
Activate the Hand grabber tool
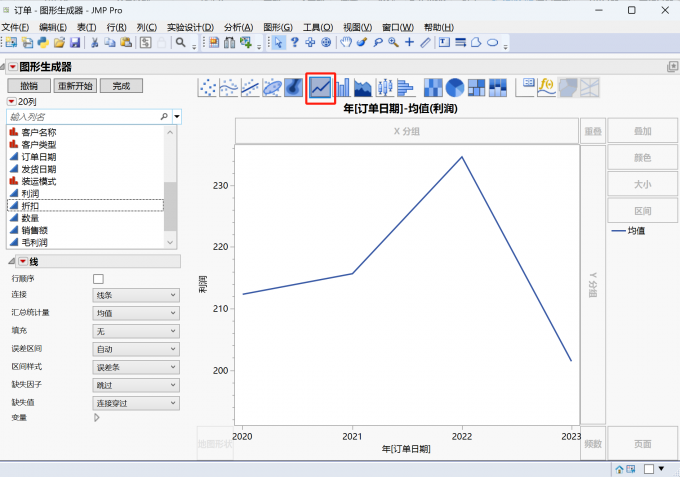click(x=346, y=43)
